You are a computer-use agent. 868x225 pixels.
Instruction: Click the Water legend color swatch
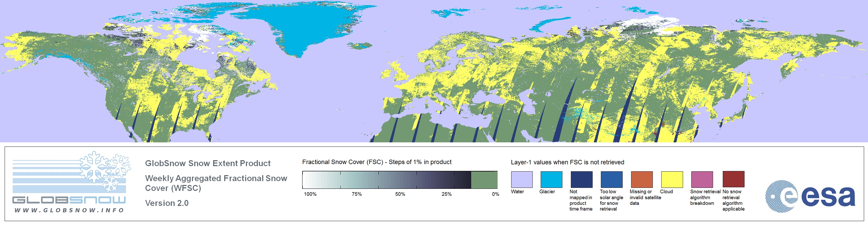[522, 179]
